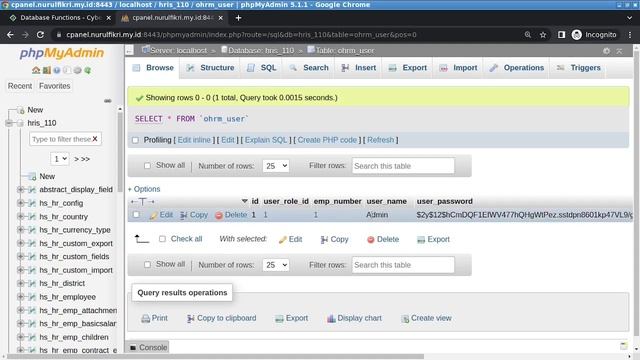
Task: Clear the table filter with red X
Action: point(95,139)
